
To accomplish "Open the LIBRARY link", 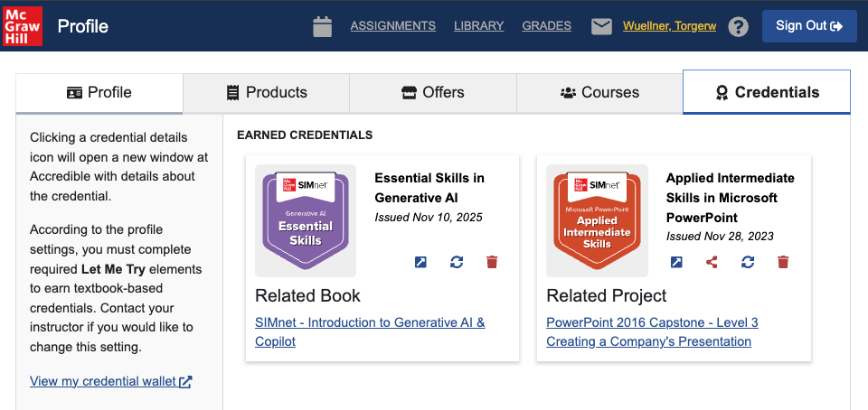I will pos(479,26).
